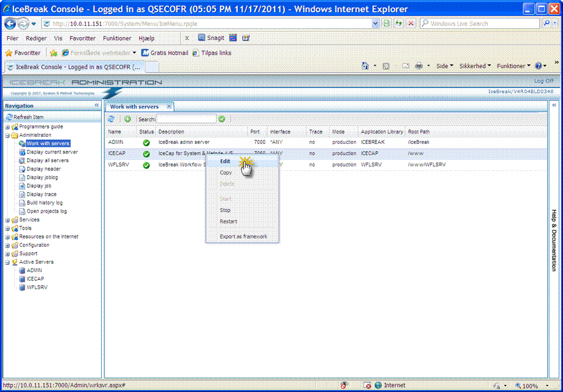This screenshot has width=563, height=392.
Task: Expand the Tools tree node
Action: [x=7, y=229]
